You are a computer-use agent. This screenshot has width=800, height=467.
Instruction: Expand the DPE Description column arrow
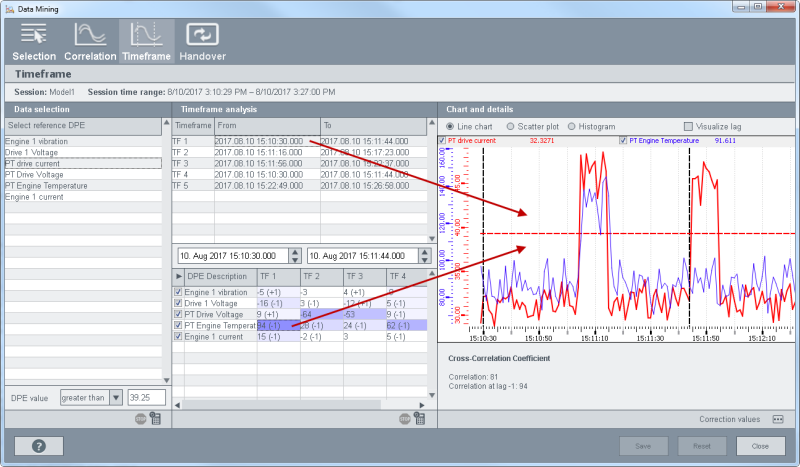179,275
